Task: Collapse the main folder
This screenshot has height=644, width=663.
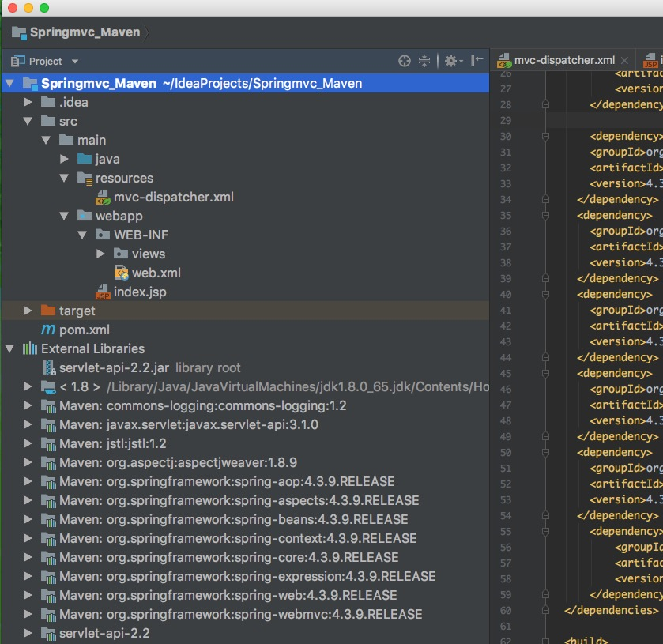Action: (46, 140)
